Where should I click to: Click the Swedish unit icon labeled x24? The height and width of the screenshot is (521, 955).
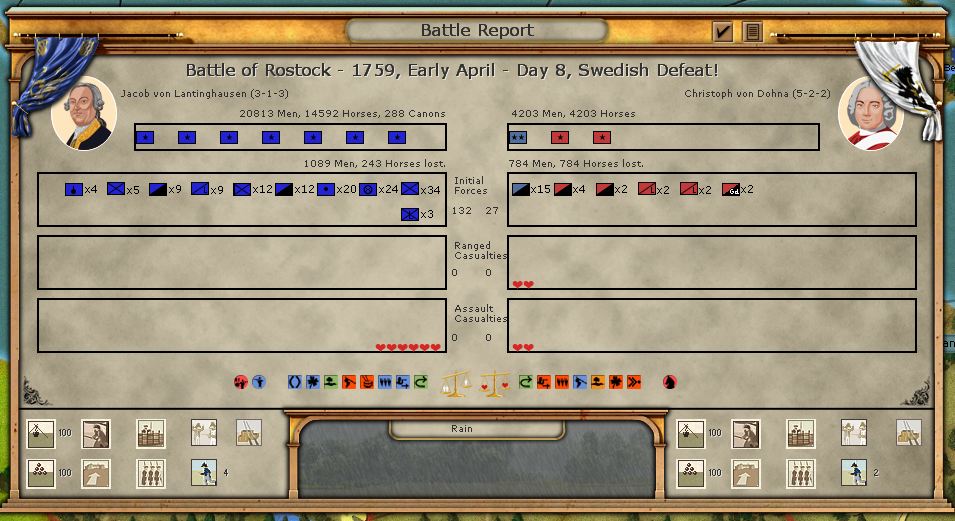[x=368, y=189]
